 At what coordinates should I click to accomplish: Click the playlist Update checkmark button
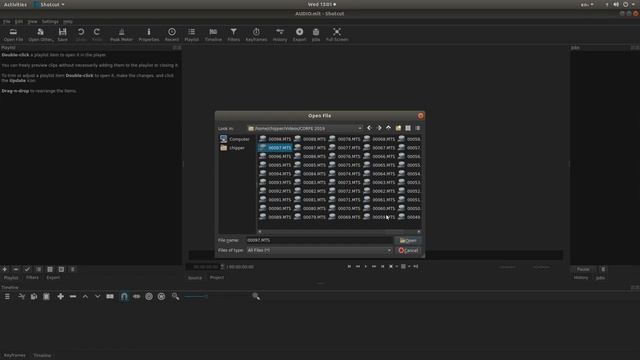27,269
